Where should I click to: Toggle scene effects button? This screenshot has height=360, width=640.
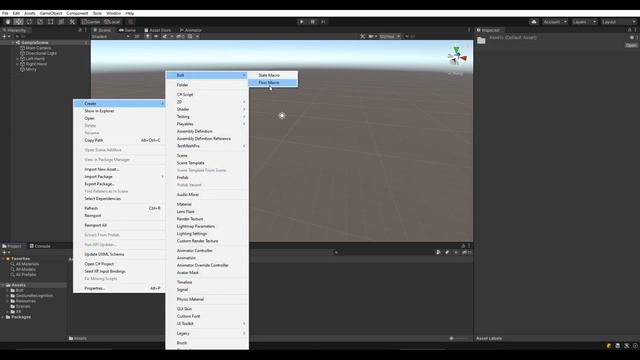[x=164, y=36]
